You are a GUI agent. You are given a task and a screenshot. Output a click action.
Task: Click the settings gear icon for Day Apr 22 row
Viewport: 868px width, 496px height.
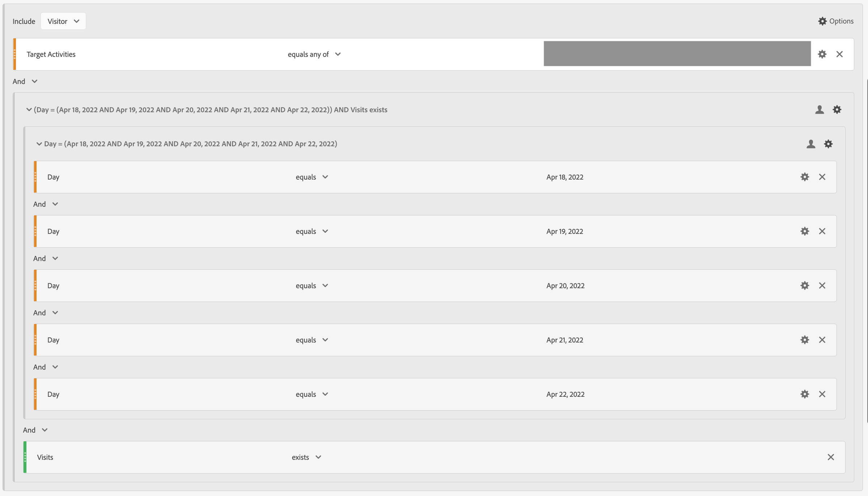point(805,394)
